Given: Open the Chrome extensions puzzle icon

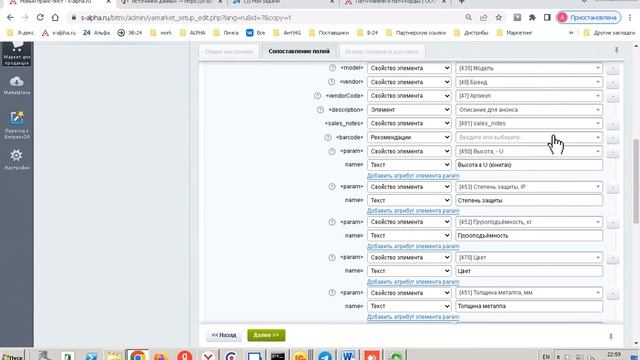Looking at the screenshot, I should click(532, 18).
